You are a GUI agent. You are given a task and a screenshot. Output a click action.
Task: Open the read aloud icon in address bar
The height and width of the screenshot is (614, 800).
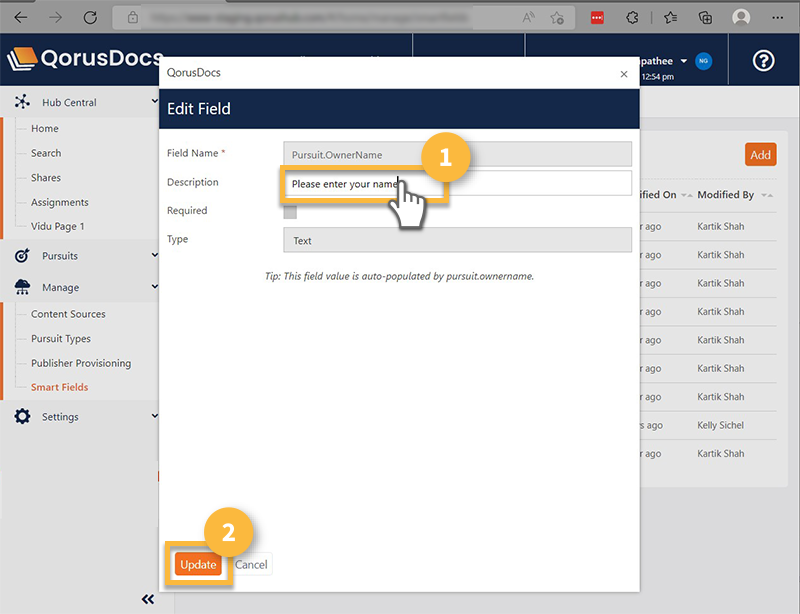pos(529,18)
